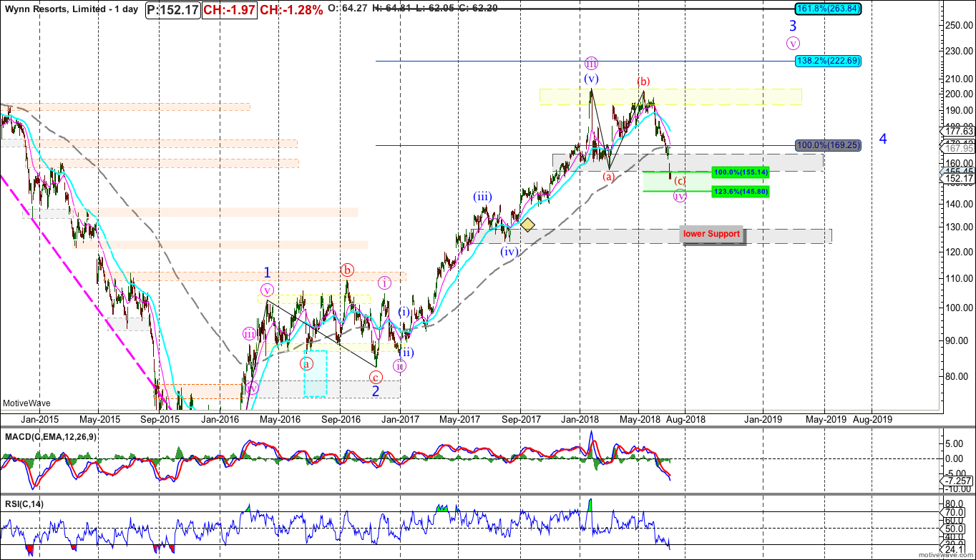
Task: Click the 230.00 price axis label
Action: [959, 51]
